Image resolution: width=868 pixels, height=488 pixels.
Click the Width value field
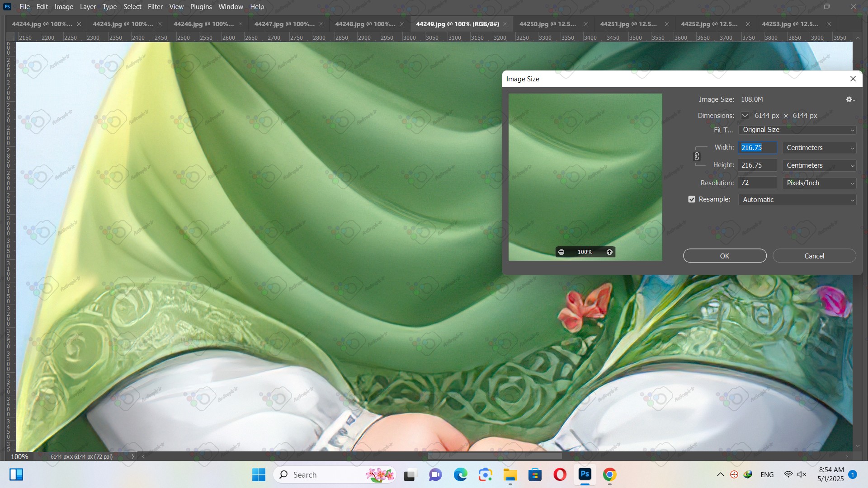point(758,148)
